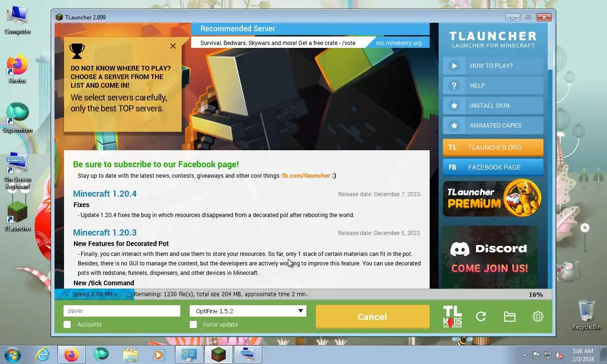Viewport: 607px width, 364px height.
Task: Click the taskbar clock showing 5:06 AM
Action: pyautogui.click(x=583, y=355)
